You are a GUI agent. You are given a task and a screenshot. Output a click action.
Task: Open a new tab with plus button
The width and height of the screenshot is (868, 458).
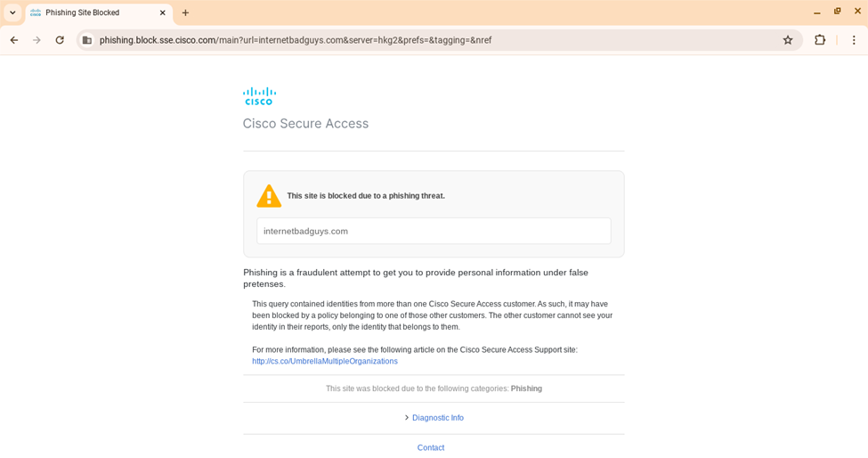coord(185,12)
